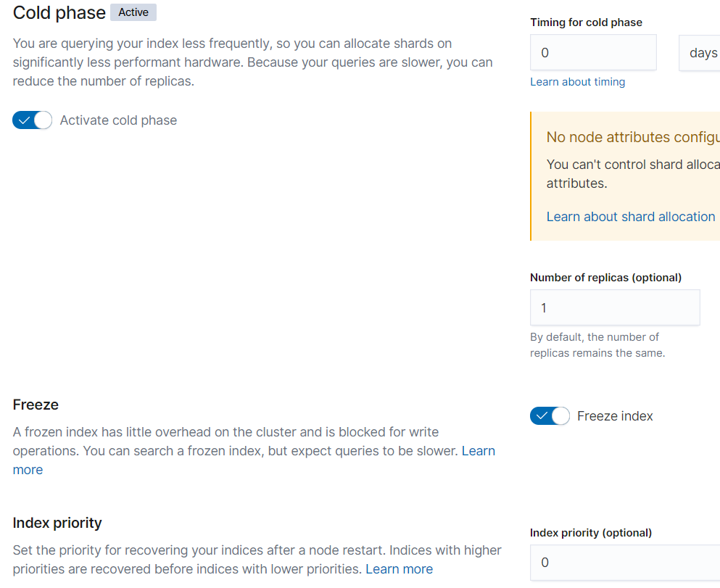Click the checkmark icon in Activate cold phase switch
The width and height of the screenshot is (720, 588).
24,120
